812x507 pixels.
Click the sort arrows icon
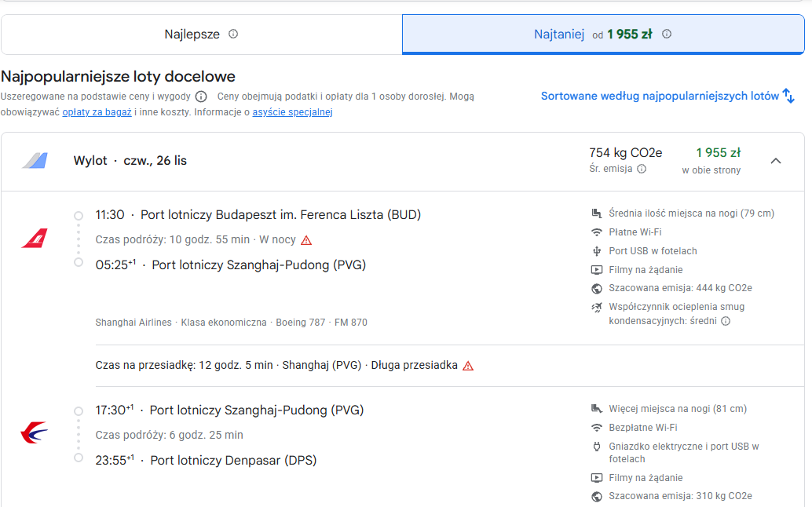788,97
